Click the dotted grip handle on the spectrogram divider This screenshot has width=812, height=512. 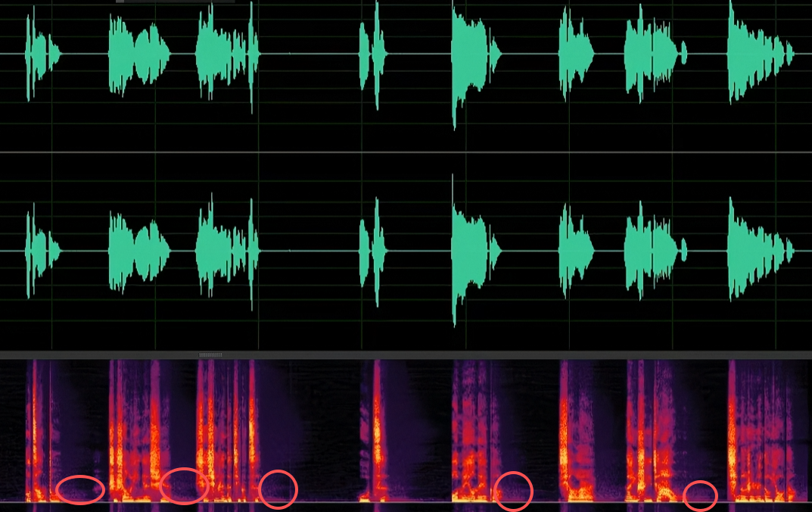pos(211,355)
